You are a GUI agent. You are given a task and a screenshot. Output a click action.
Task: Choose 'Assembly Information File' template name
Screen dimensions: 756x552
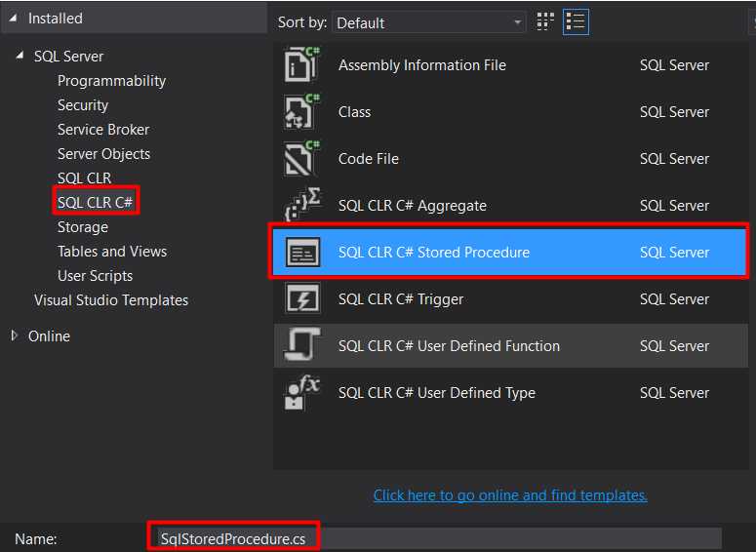(x=421, y=65)
